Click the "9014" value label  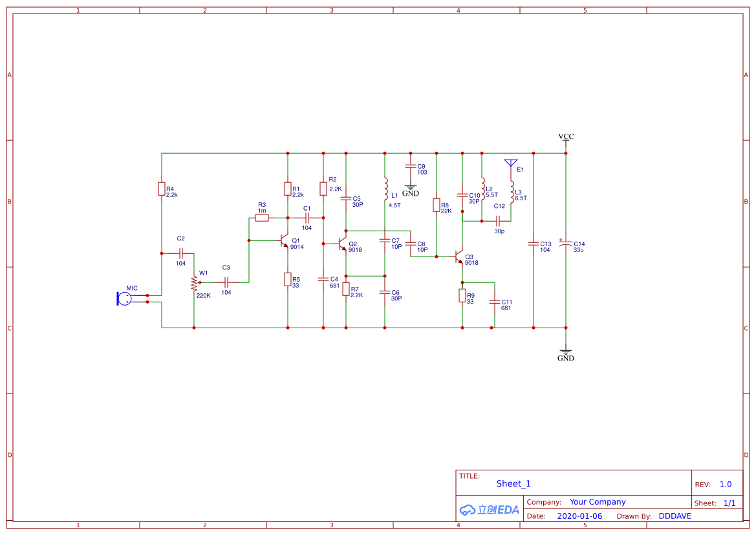297,247
